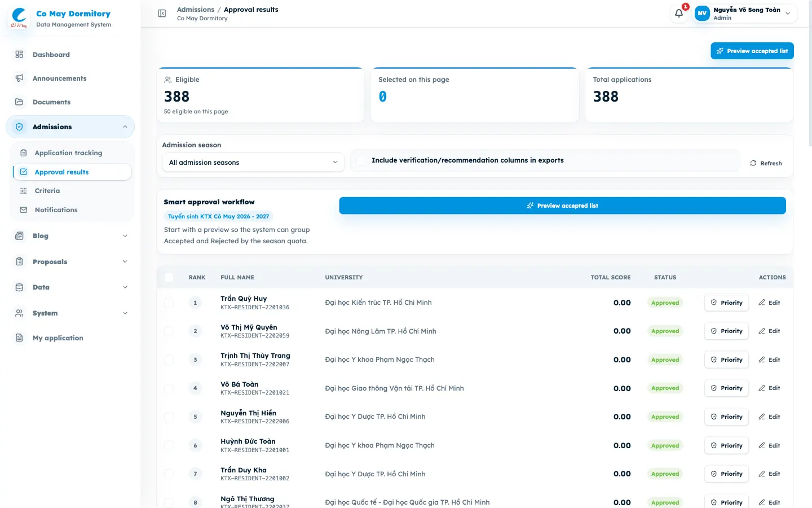812x508 pixels.
Task: Click the Notifications envelope icon
Action: point(24,210)
